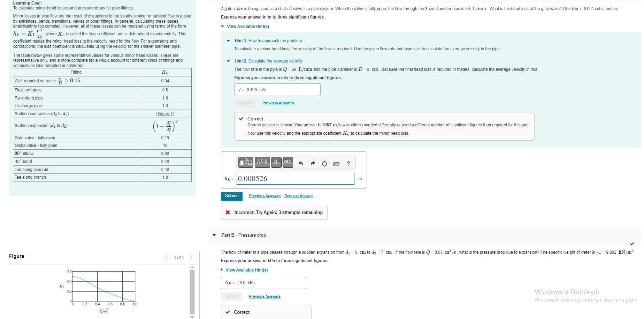The width and height of the screenshot is (644, 319).
Task: Open the Greek symbols ΑΣΦ palette
Action: click(262, 162)
